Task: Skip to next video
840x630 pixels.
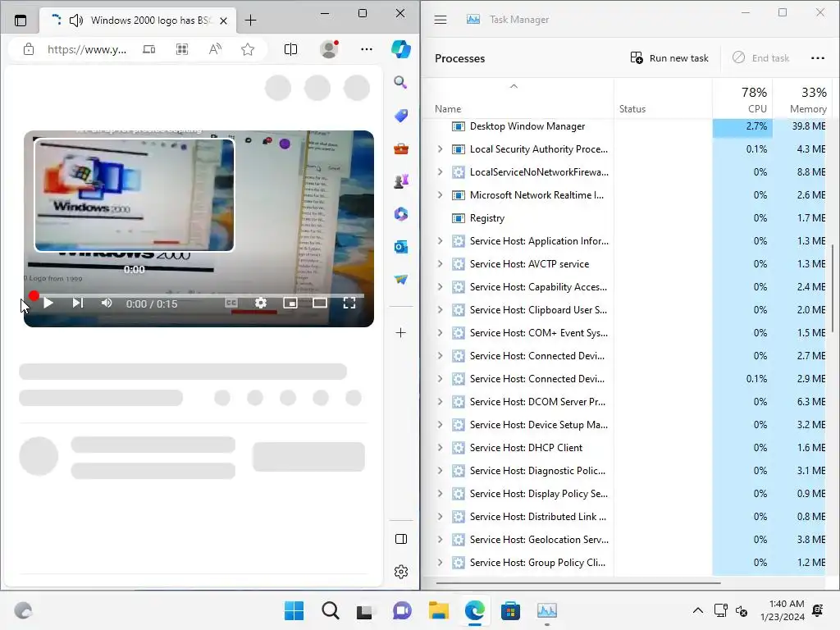Action: coord(78,304)
